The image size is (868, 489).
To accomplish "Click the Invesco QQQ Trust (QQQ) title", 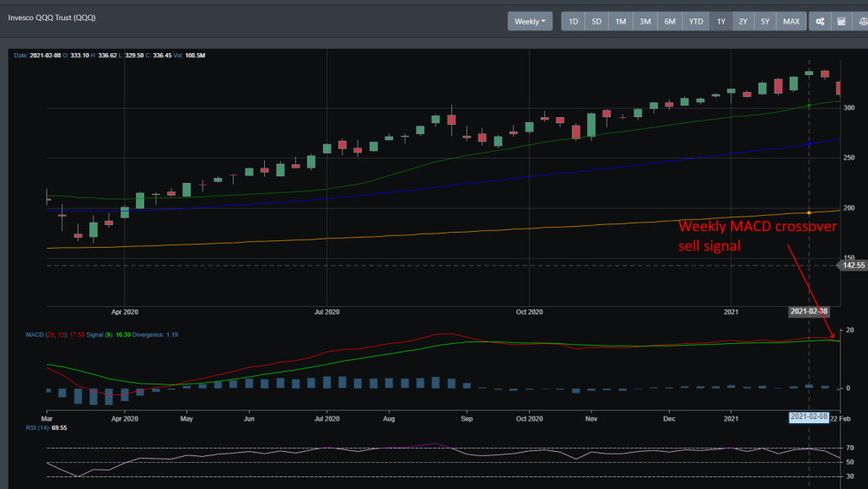I will coord(52,18).
